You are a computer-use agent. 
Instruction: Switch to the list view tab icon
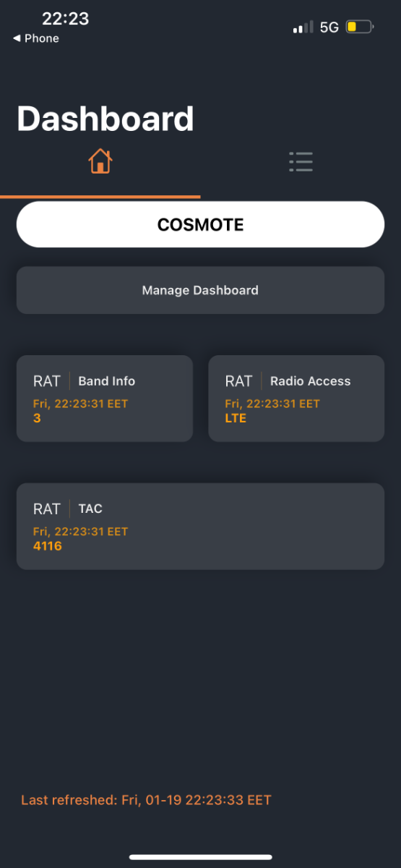[x=301, y=161]
